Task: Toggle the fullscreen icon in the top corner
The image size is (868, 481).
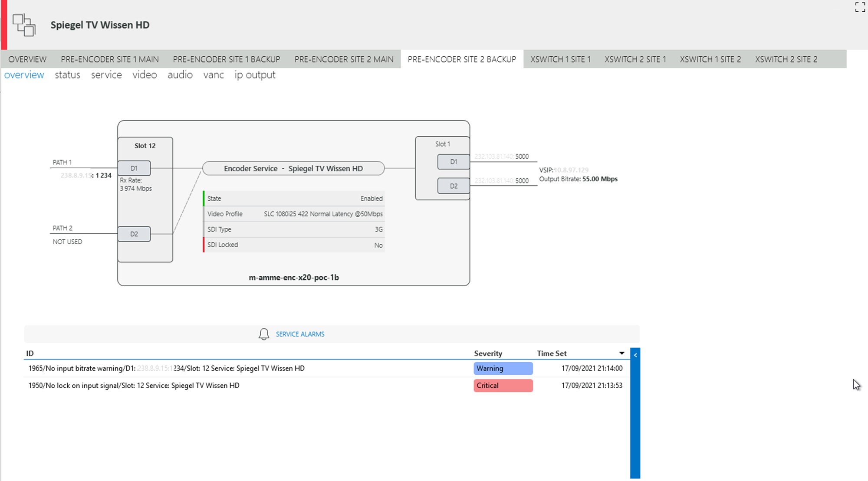Action: click(860, 7)
